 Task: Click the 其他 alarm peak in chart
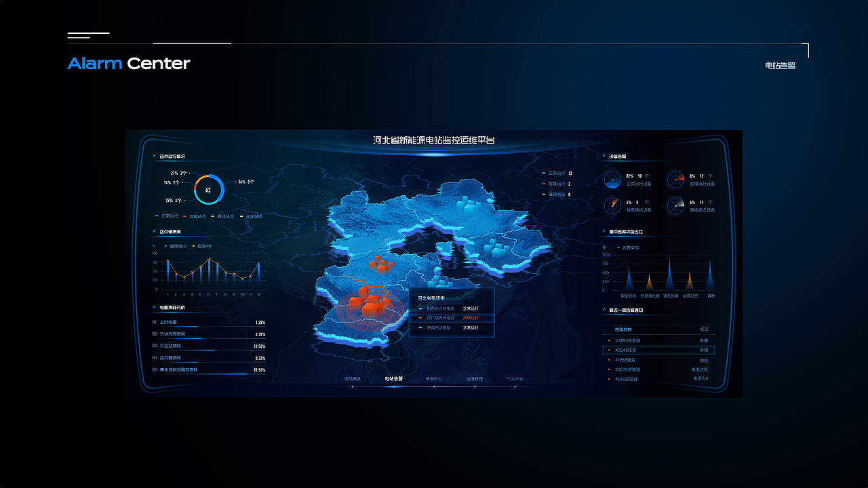point(711,275)
